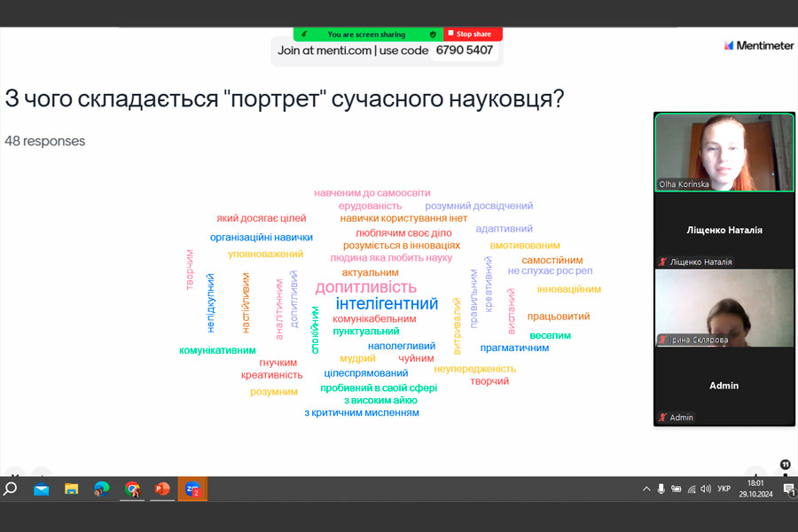The image size is (798, 532).
Task: Open the volume control in system tray
Action: (705, 489)
